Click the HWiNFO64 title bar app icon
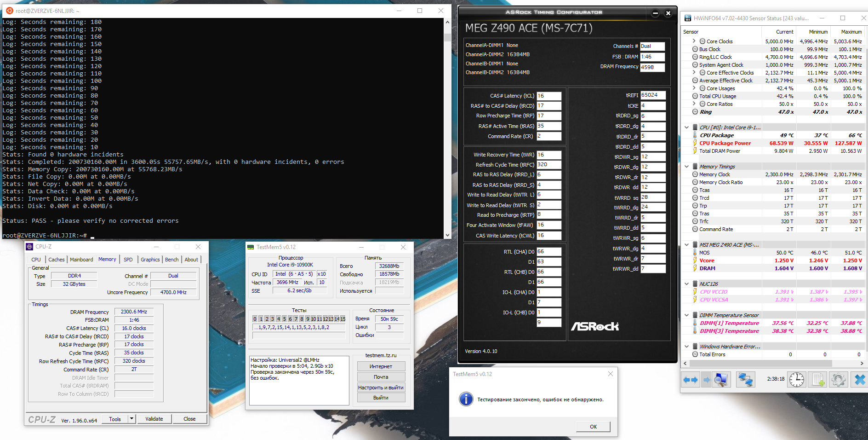Viewport: 868px width, 440px height. pyautogui.click(x=688, y=18)
